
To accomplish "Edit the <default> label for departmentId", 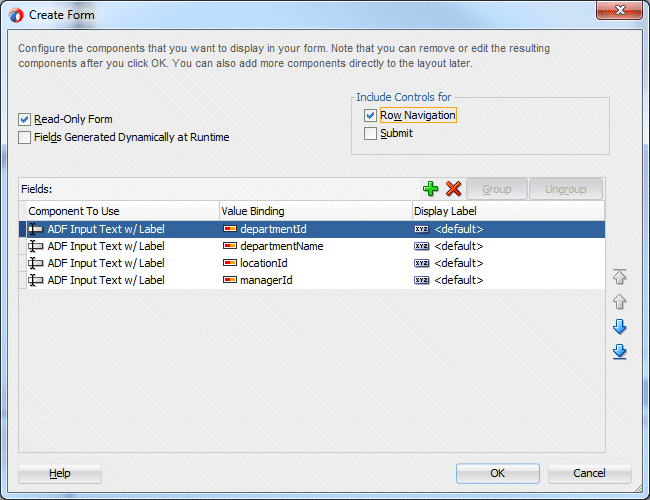I will coord(458,229).
